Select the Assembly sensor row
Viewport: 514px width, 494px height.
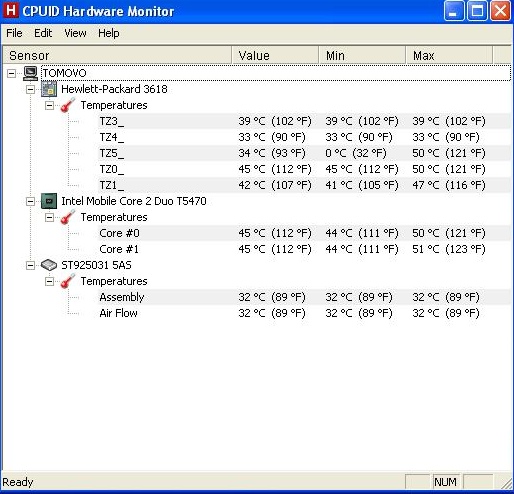(305, 297)
